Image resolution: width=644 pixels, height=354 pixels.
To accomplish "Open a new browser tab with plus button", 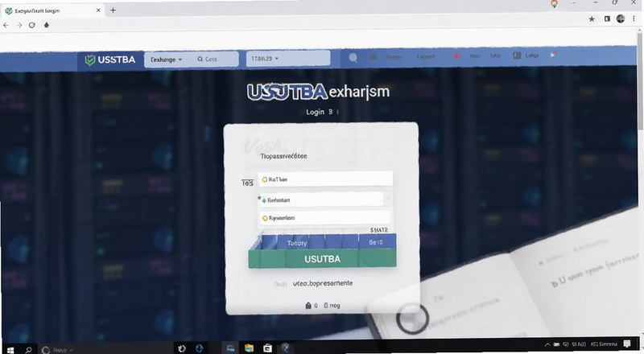I will pos(113,10).
